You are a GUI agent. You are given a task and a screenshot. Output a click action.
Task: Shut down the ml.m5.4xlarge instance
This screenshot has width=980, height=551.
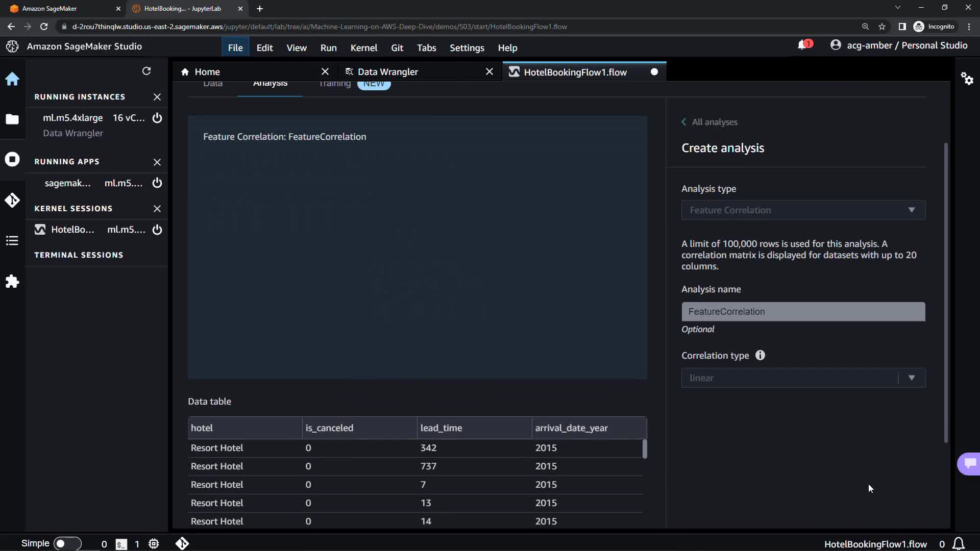point(157,118)
